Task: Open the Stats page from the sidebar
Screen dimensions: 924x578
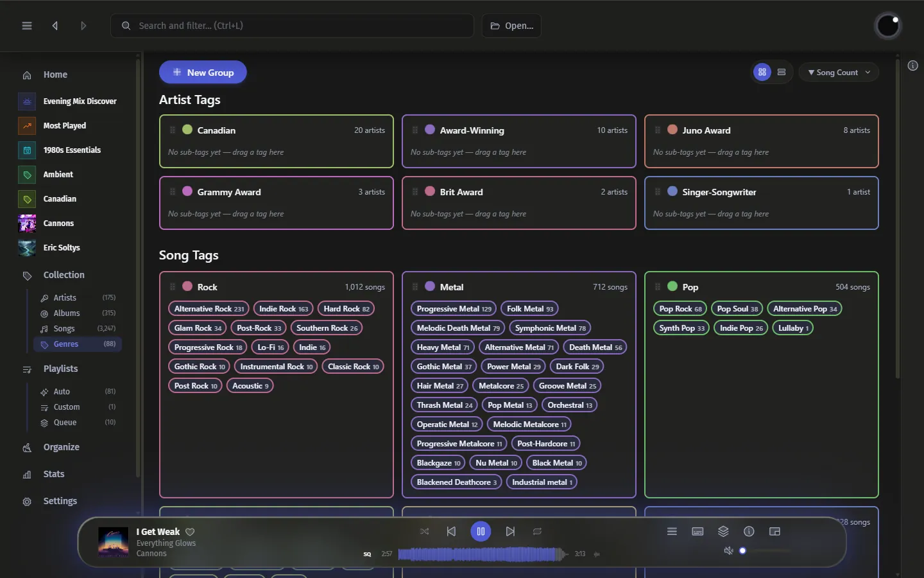Action: [x=54, y=474]
